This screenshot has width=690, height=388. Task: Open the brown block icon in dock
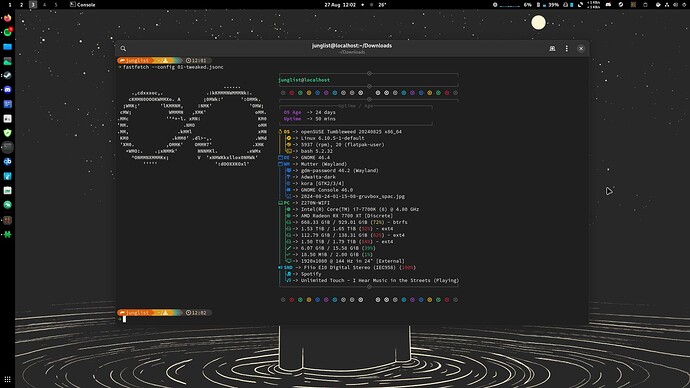pyautogui.click(x=7, y=220)
